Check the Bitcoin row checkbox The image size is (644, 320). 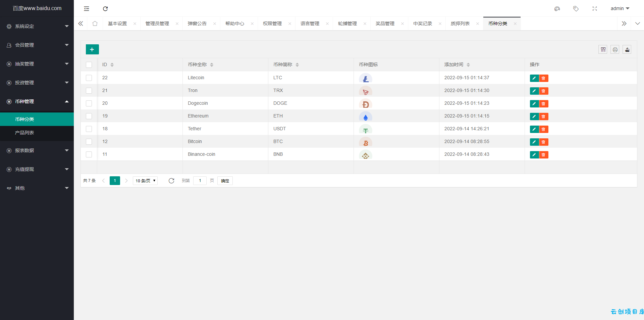click(89, 142)
